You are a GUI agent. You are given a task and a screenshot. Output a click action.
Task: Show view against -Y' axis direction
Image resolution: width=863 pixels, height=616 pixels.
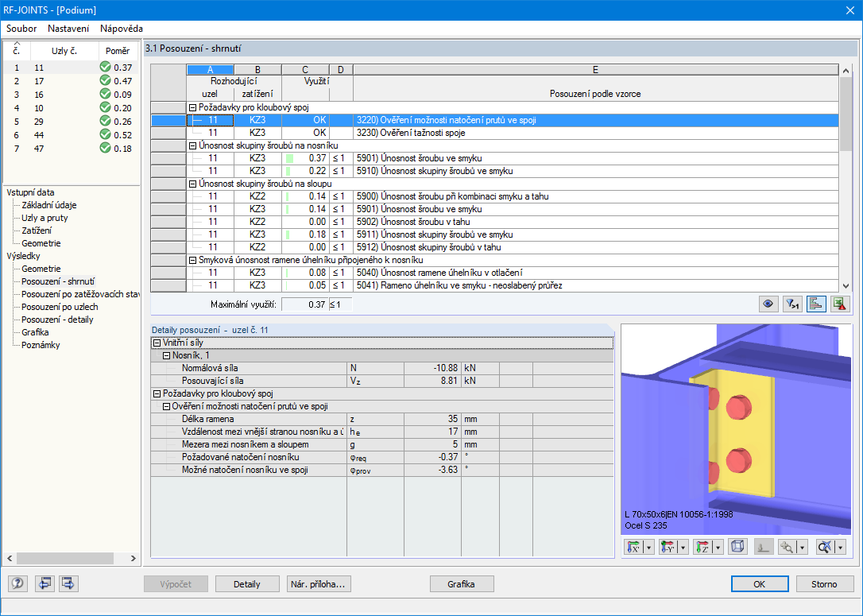[x=668, y=547]
